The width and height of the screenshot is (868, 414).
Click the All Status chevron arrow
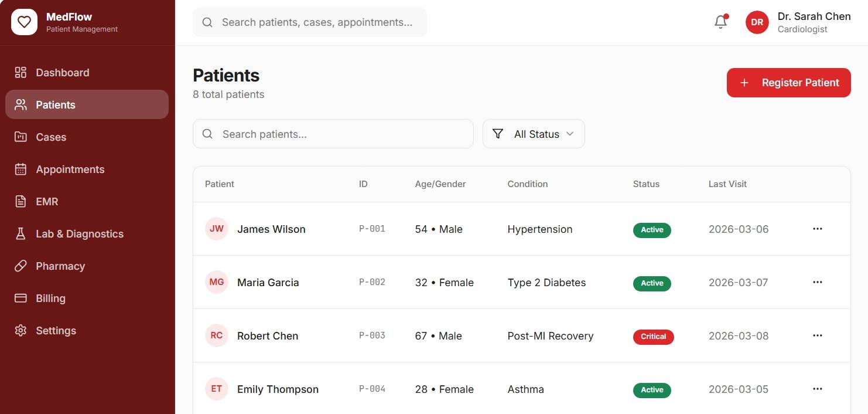pos(570,134)
